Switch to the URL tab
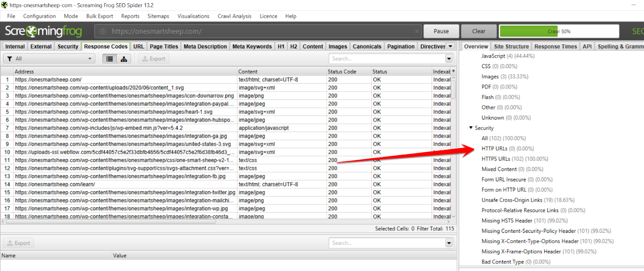644x271 pixels. click(138, 46)
